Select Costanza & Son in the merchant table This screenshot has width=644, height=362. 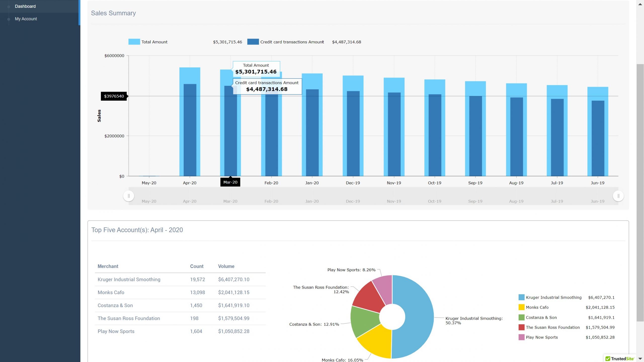coord(115,305)
